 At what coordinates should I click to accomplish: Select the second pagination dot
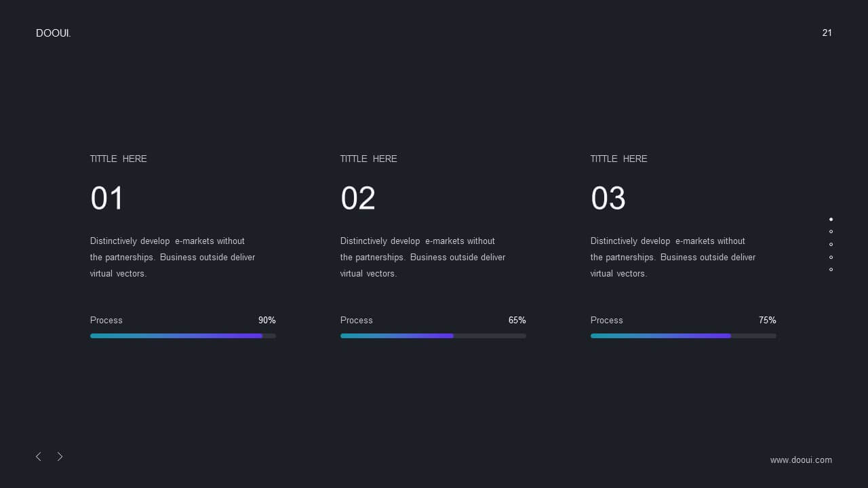tap(831, 232)
